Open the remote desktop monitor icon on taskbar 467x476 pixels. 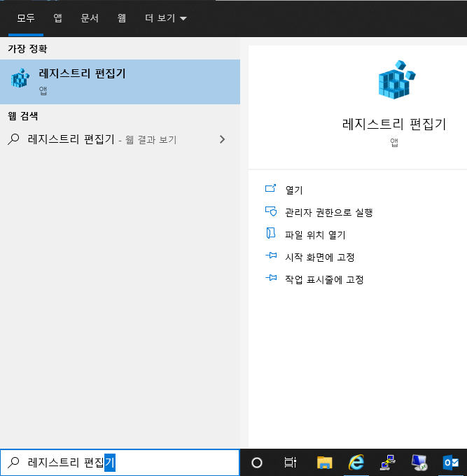tap(419, 463)
